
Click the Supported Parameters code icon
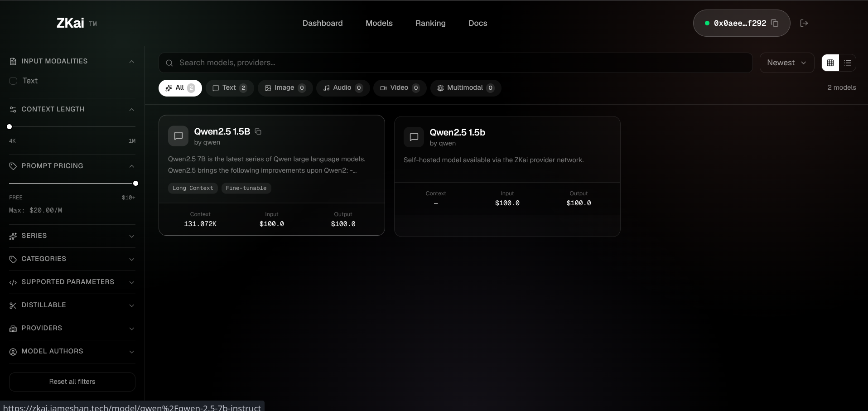pyautogui.click(x=13, y=282)
